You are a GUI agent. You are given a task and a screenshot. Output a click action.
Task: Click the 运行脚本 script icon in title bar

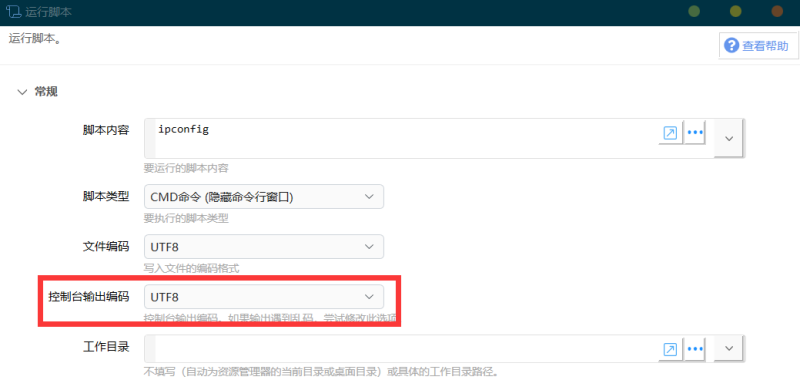[13, 12]
